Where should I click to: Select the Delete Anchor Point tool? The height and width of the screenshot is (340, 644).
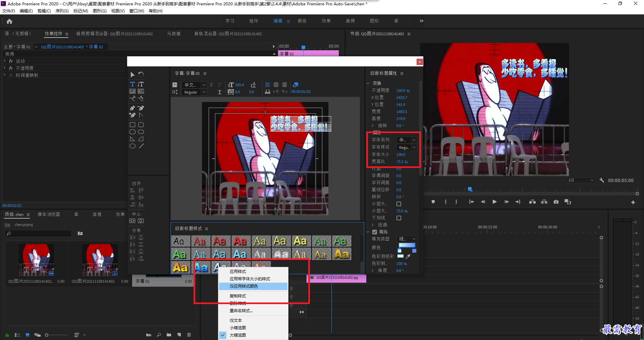(141, 108)
